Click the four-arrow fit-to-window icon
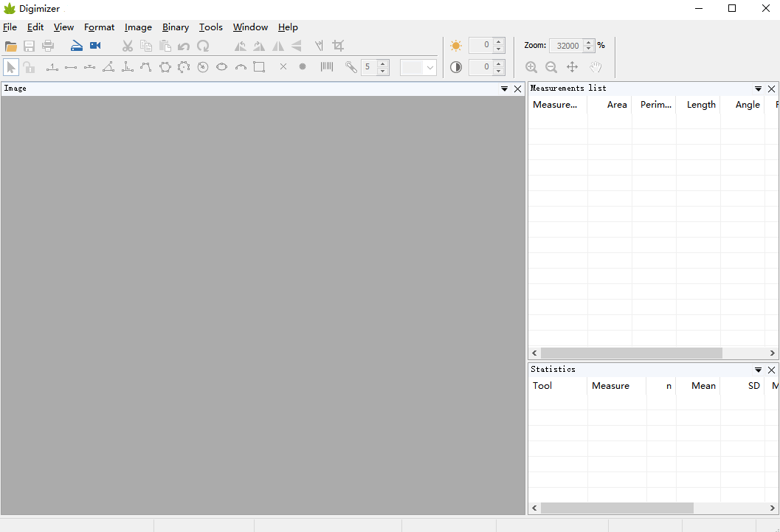Image resolution: width=780 pixels, height=532 pixels. tap(572, 67)
